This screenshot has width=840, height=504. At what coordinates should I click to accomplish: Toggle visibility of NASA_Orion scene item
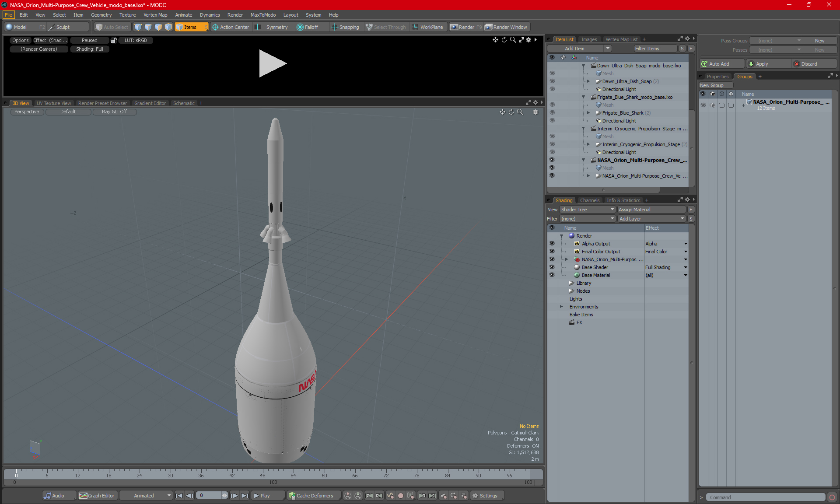click(552, 160)
